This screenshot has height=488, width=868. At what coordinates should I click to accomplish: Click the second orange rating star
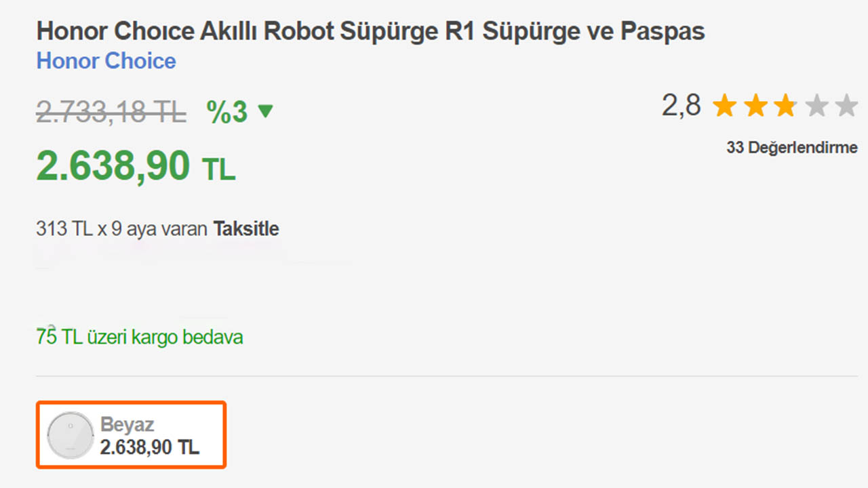coord(755,106)
